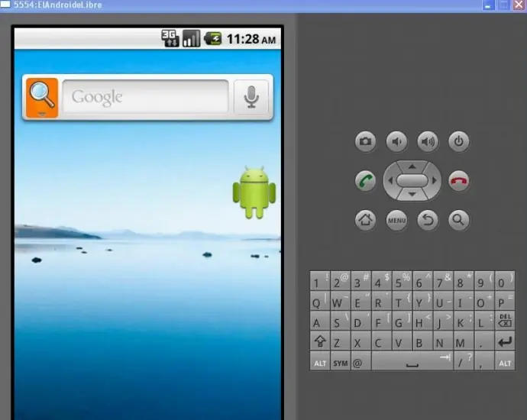Click the 1 key on the keyboard
Screen dimensions: 527x420
[319, 281]
